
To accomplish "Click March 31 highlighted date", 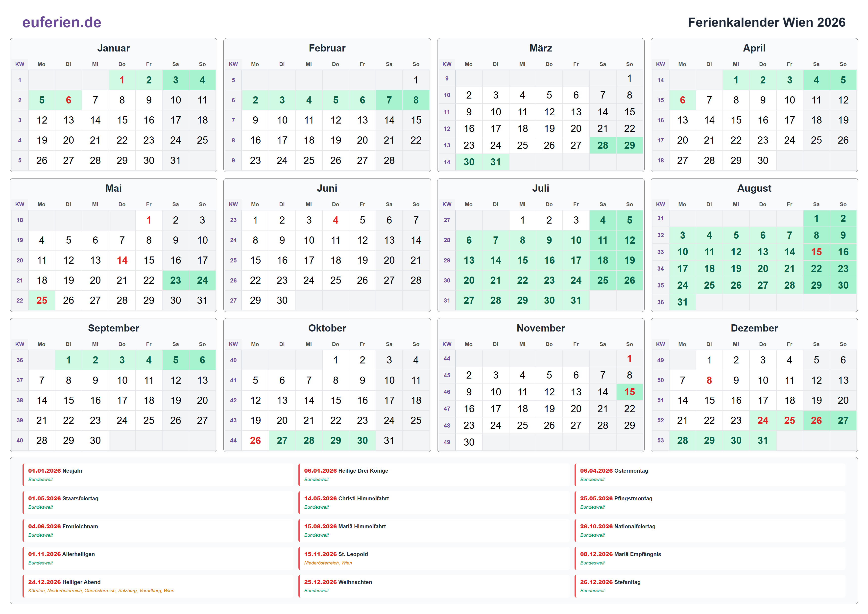I will pyautogui.click(x=496, y=162).
